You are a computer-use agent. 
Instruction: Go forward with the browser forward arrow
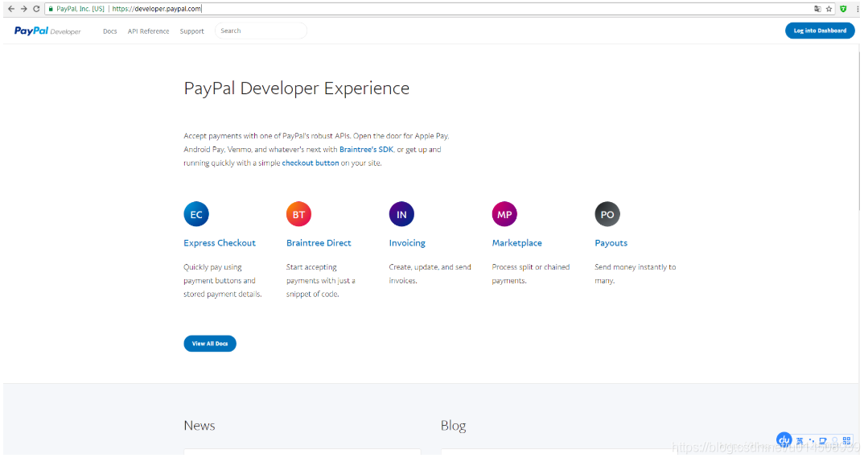(x=24, y=9)
